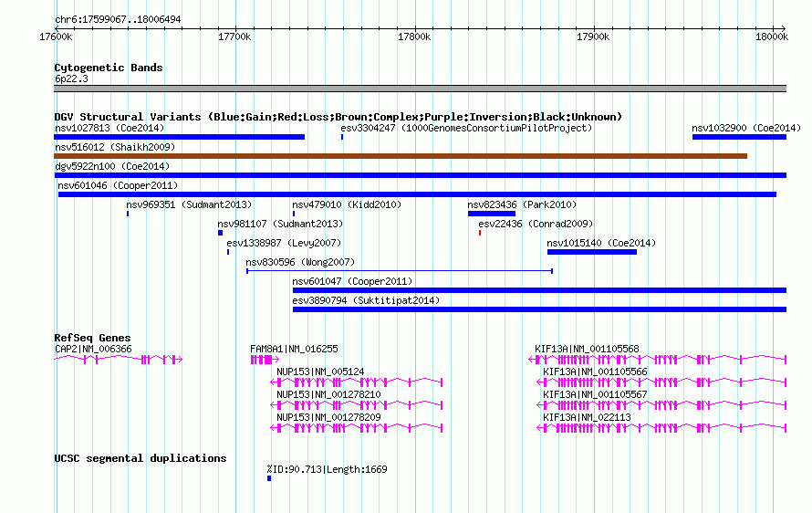
Task: Click the 17600k ruler tick label
Action: coord(56,37)
